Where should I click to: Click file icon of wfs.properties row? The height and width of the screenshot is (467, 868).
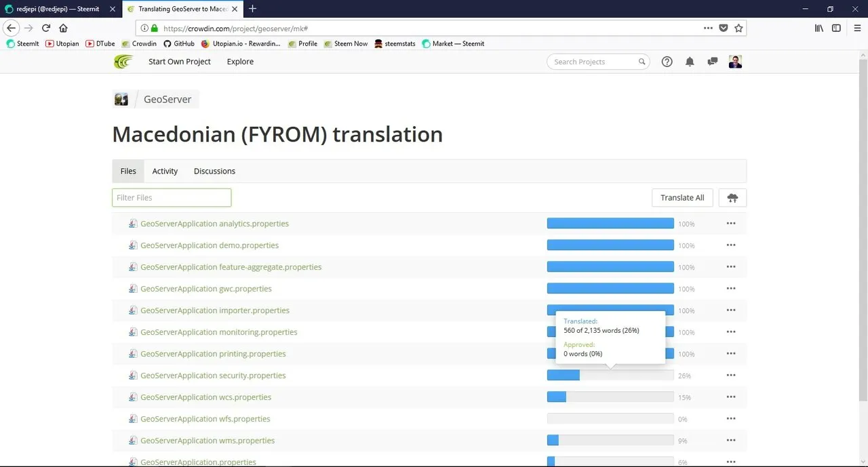[133, 419]
